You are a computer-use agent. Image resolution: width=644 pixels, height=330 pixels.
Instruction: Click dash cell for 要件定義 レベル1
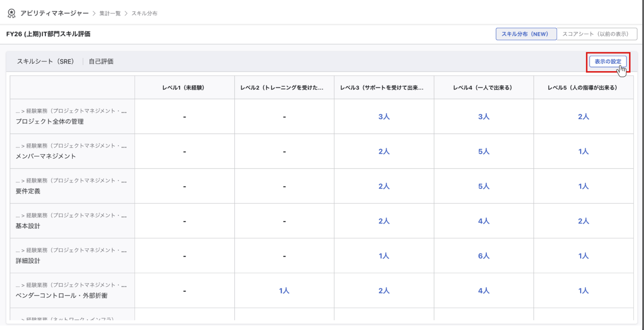184,186
